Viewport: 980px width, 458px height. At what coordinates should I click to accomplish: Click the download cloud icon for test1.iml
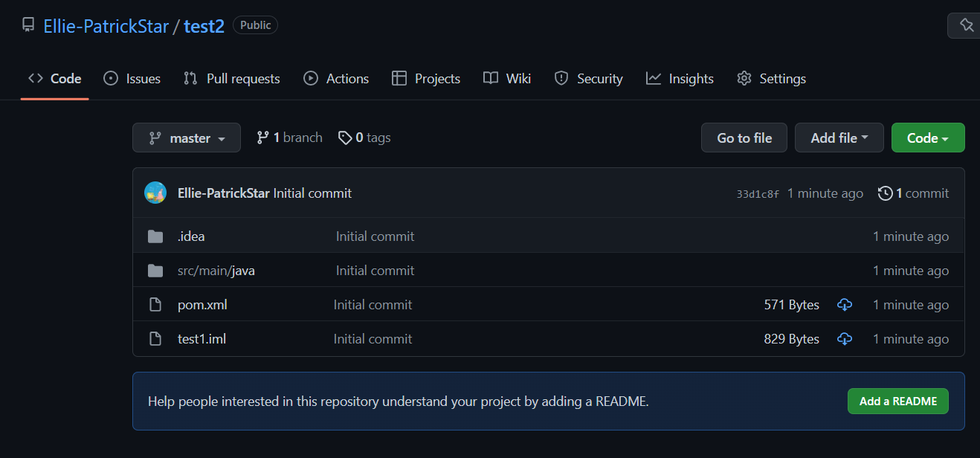tap(845, 339)
